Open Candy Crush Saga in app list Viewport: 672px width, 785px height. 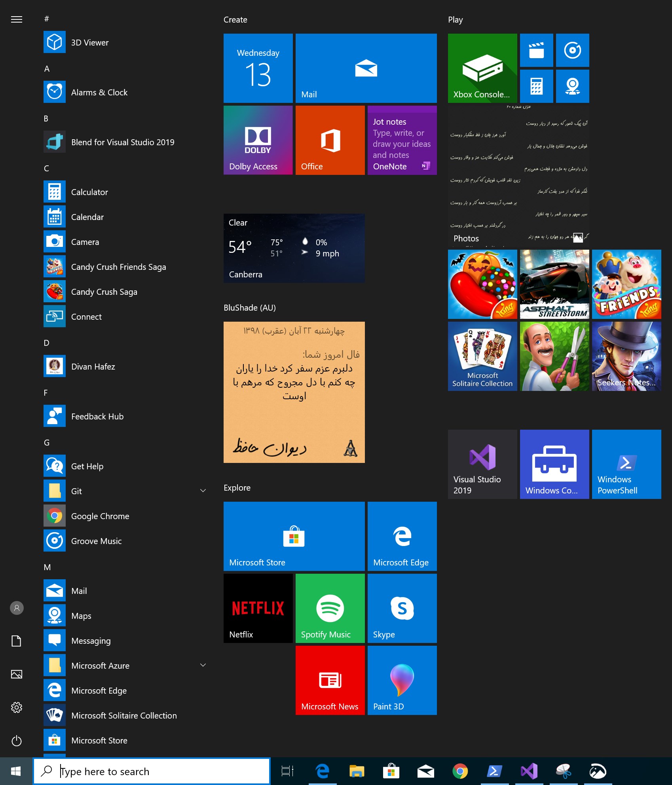[125, 292]
